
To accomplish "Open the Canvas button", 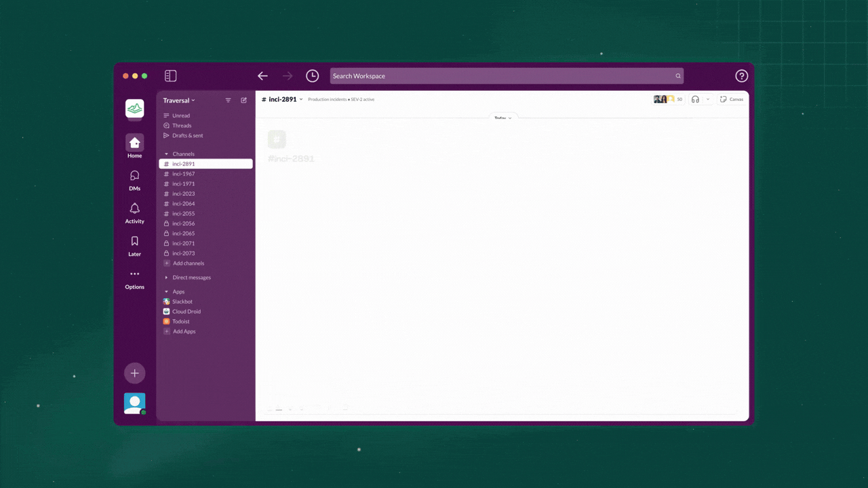I will (x=732, y=99).
